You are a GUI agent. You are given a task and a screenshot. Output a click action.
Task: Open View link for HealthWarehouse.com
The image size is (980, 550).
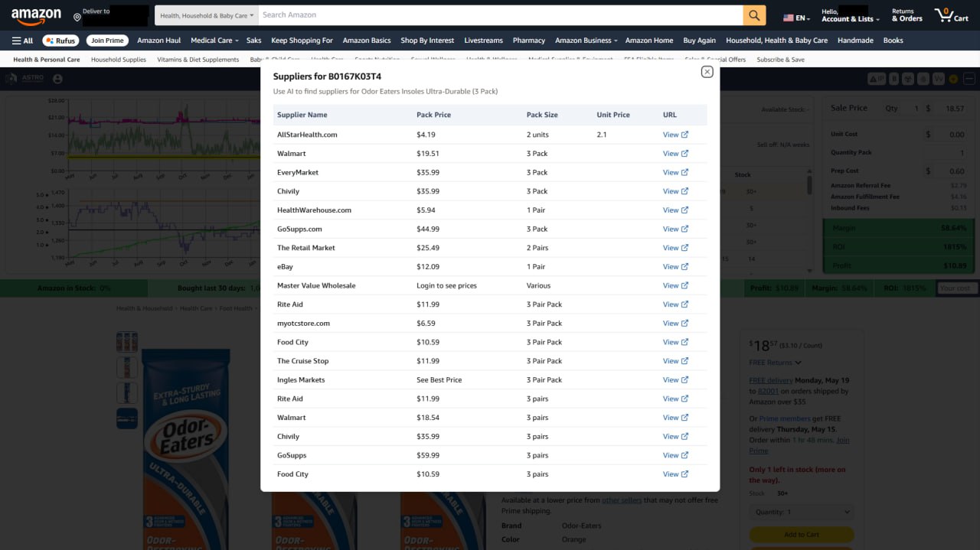(x=675, y=210)
